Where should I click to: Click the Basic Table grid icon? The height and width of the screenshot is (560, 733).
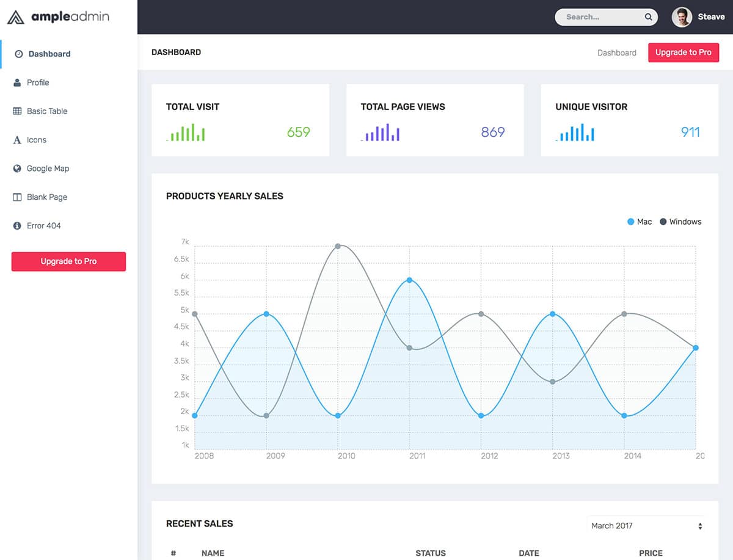17,111
